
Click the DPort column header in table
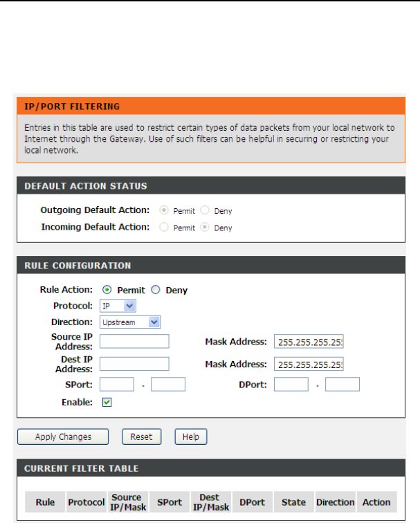pyautogui.click(x=252, y=502)
